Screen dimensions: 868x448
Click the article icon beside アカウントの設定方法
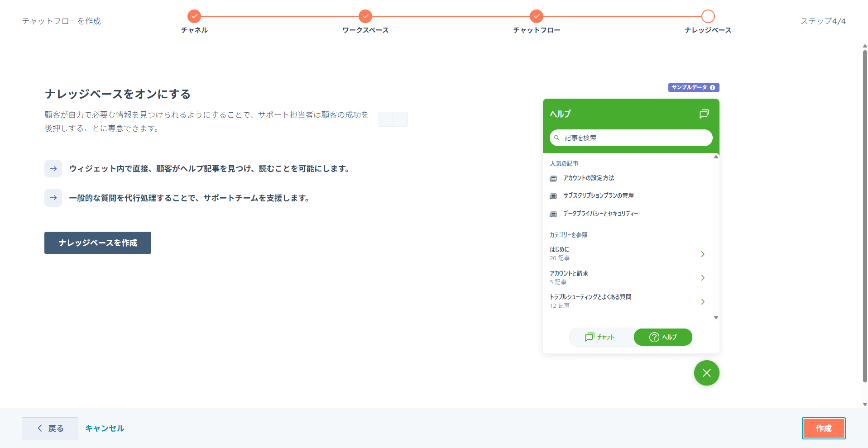[x=553, y=178]
